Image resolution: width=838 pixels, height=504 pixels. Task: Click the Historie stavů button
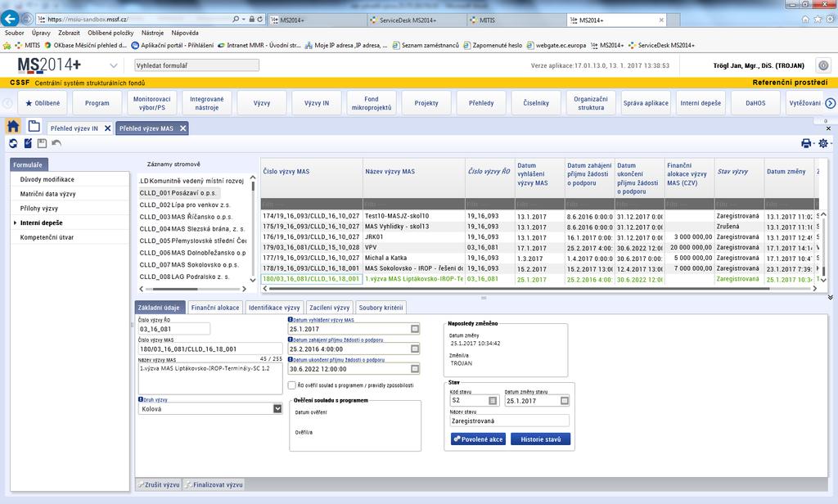pos(540,439)
